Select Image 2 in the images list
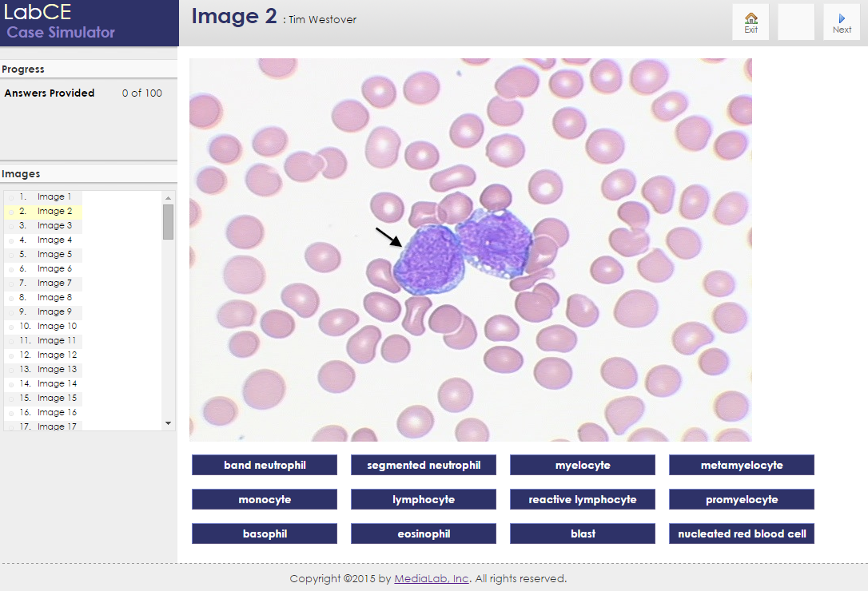This screenshot has height=591, width=868. (43, 211)
